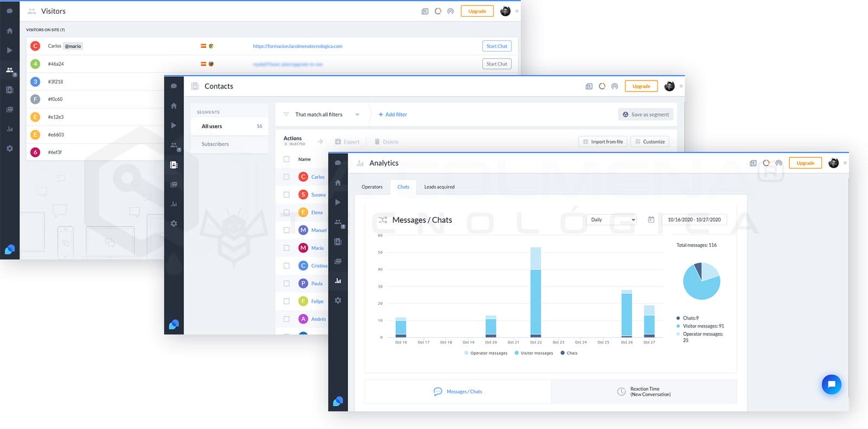Click play arrow icon in Visitors window sidebar
The height and width of the screenshot is (429, 868).
click(9, 50)
